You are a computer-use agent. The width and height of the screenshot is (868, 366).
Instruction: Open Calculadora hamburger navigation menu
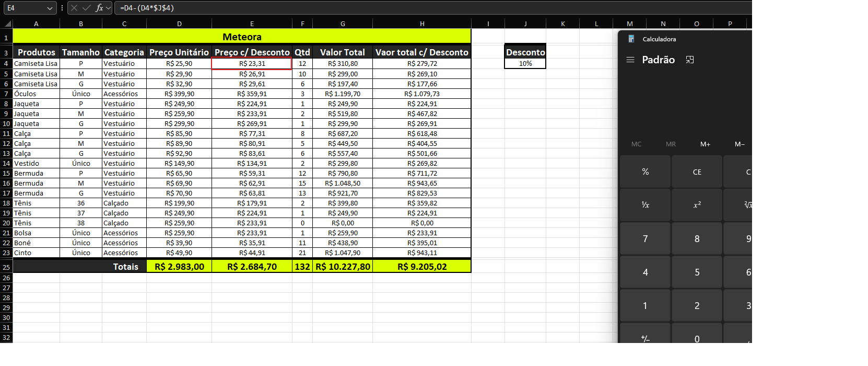click(630, 60)
